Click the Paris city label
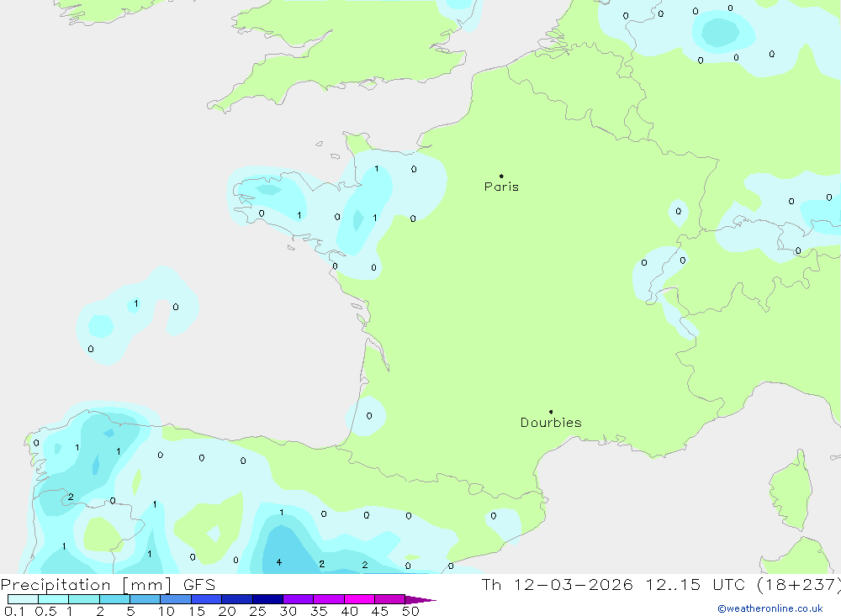The width and height of the screenshot is (841, 616). click(501, 187)
